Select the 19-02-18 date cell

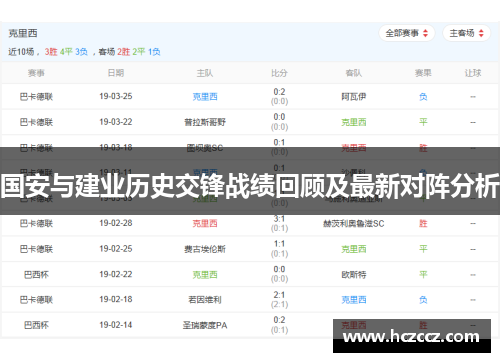[x=116, y=299]
